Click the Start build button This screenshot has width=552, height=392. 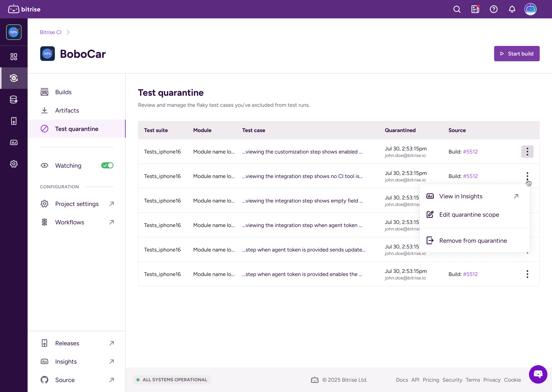517,54
